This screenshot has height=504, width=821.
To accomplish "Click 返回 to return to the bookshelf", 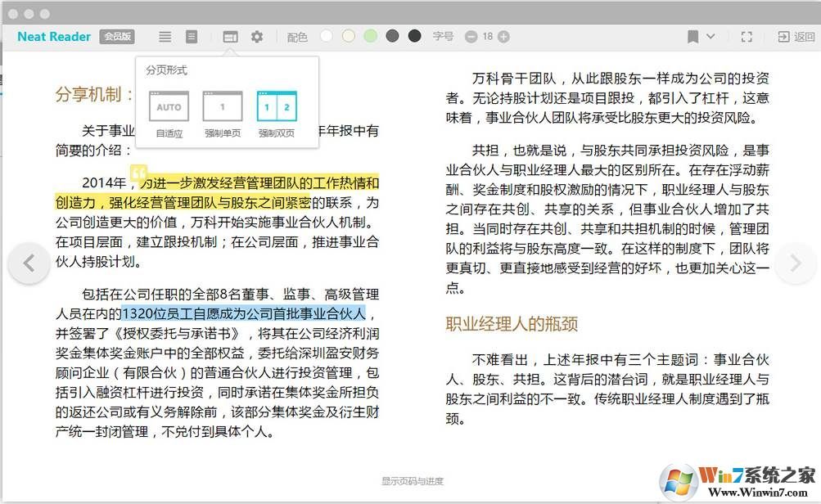I will click(x=796, y=36).
